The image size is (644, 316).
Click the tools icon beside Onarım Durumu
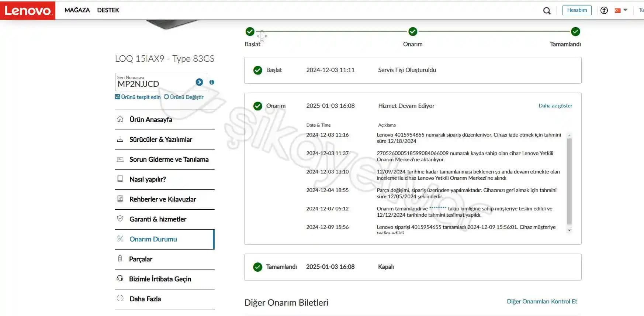[120, 238]
